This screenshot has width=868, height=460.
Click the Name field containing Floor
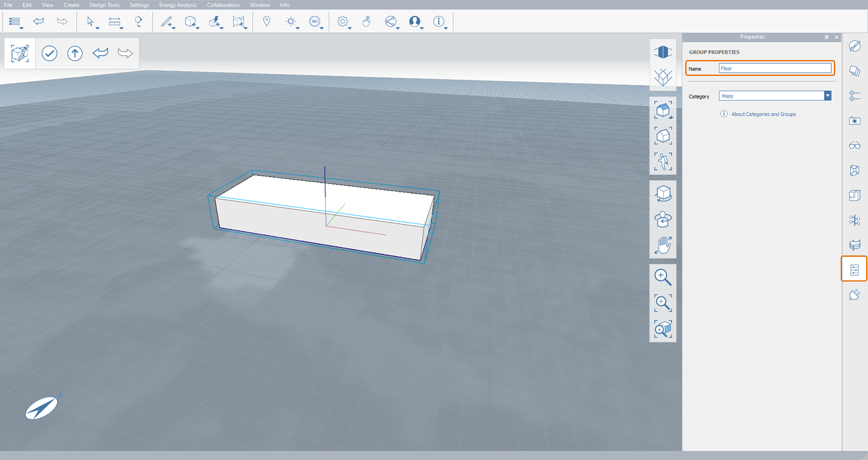[x=775, y=69]
